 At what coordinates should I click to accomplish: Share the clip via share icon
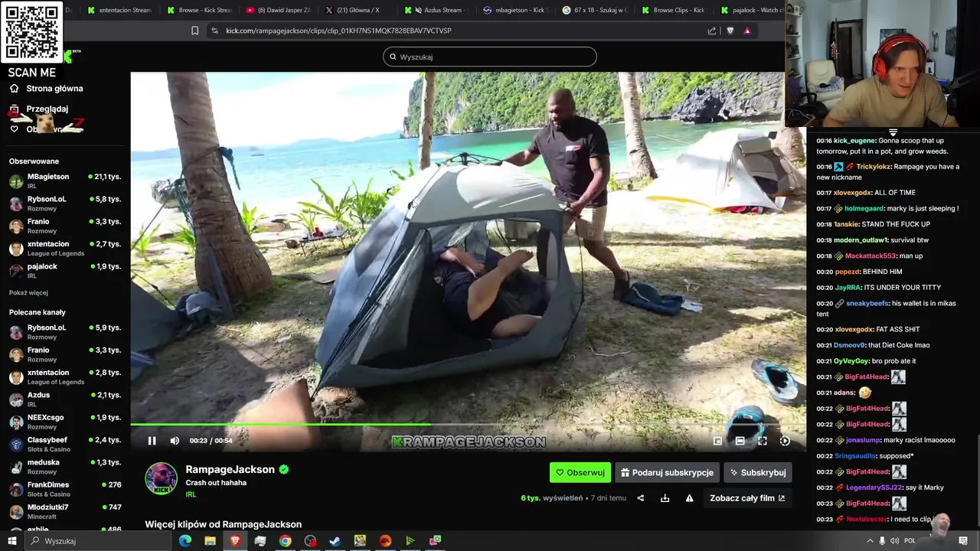(x=641, y=498)
